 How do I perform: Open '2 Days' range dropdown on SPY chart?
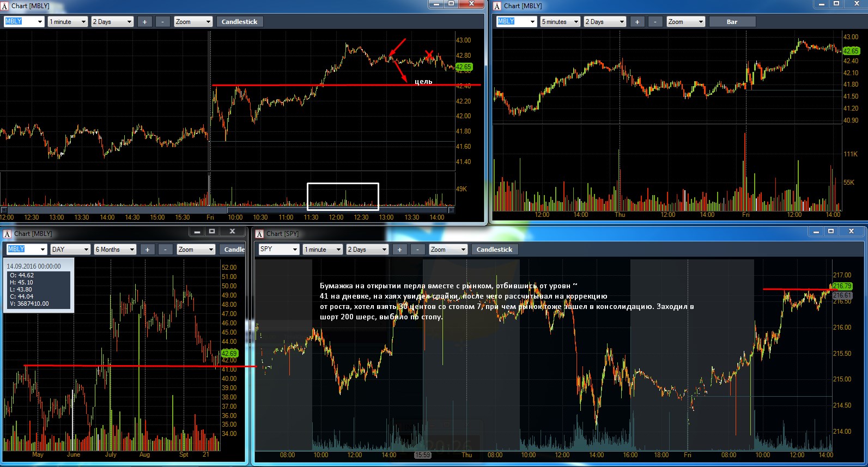pos(368,250)
